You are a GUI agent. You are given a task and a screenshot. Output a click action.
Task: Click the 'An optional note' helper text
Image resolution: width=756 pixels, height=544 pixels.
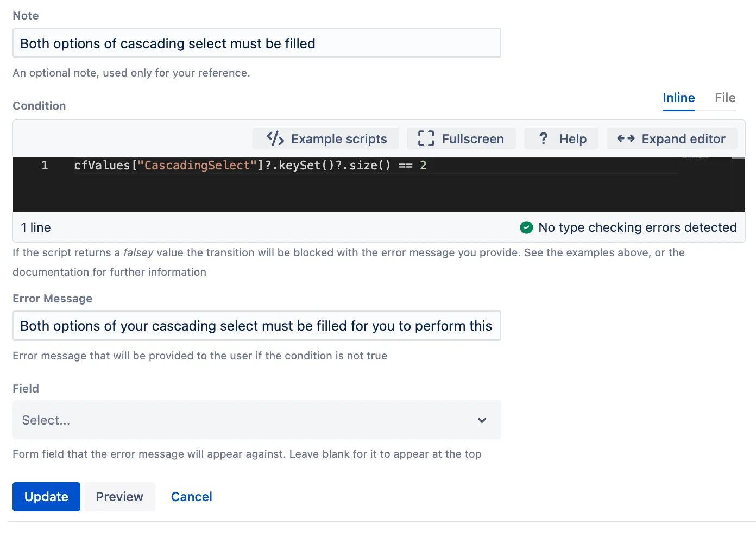click(131, 73)
